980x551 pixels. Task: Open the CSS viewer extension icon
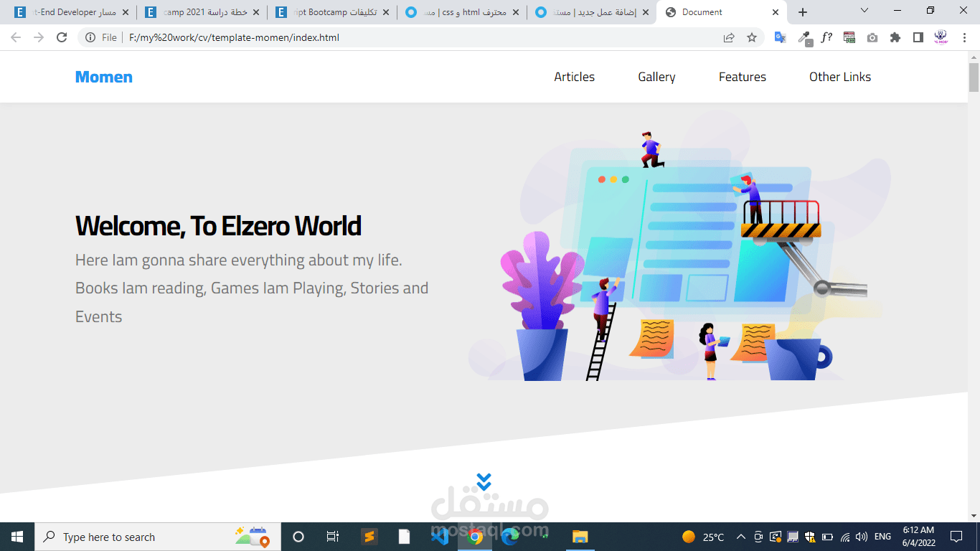coord(849,37)
